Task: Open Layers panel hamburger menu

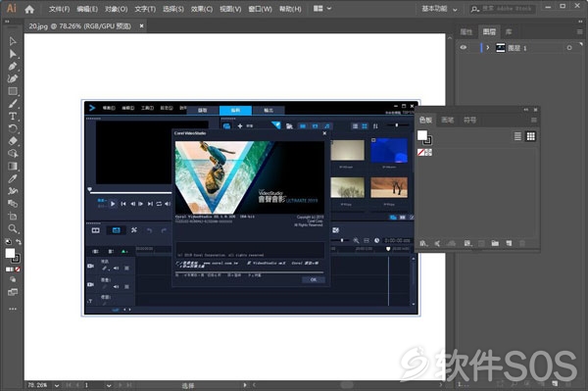Action: (x=579, y=32)
